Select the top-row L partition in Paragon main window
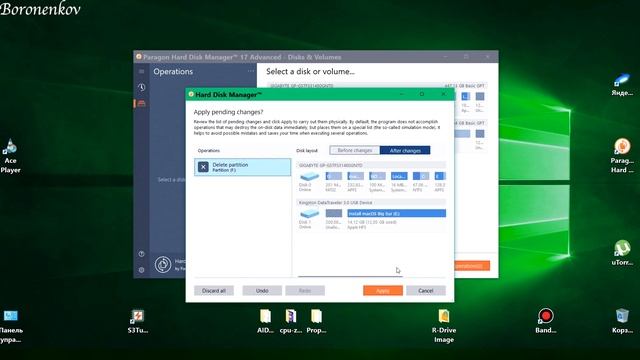This screenshot has height=360, width=640. [x=465, y=96]
